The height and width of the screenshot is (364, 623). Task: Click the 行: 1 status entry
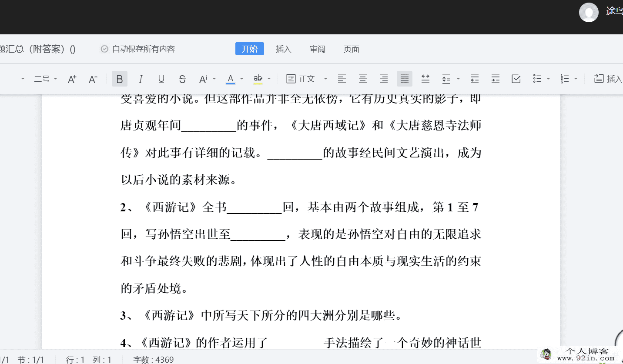point(75,360)
